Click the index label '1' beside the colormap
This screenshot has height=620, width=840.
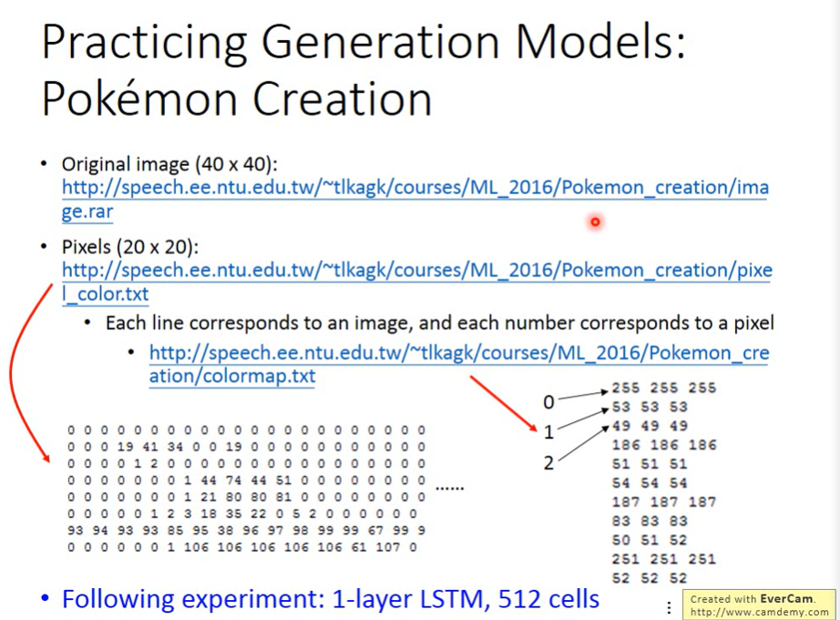click(548, 432)
